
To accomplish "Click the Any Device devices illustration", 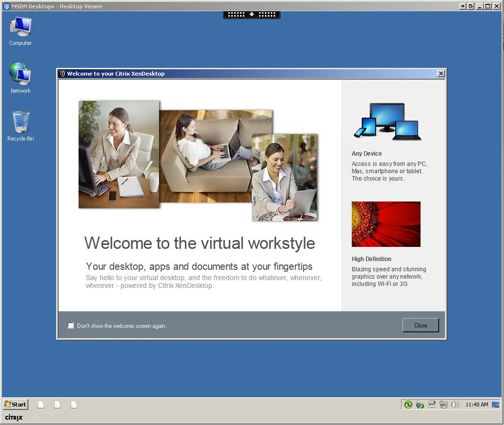I will click(x=387, y=121).
